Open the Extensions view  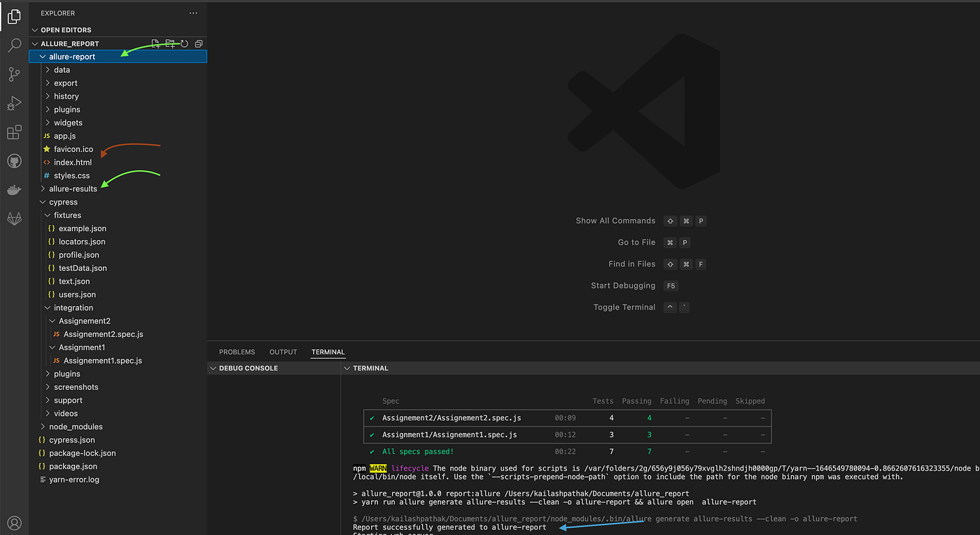point(14,132)
